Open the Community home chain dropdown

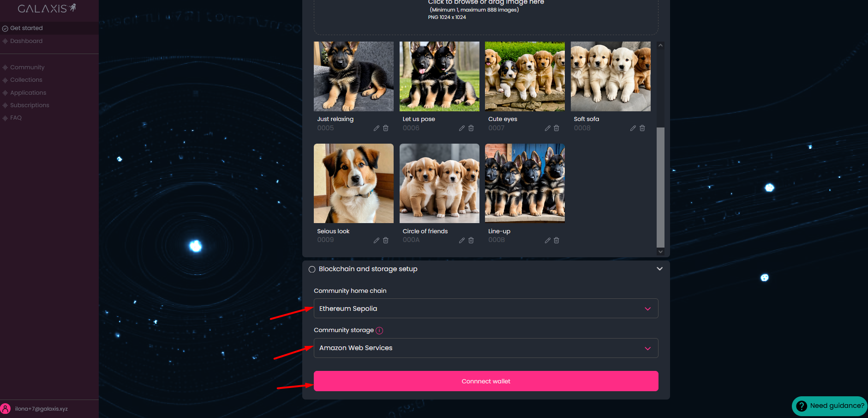(x=485, y=309)
